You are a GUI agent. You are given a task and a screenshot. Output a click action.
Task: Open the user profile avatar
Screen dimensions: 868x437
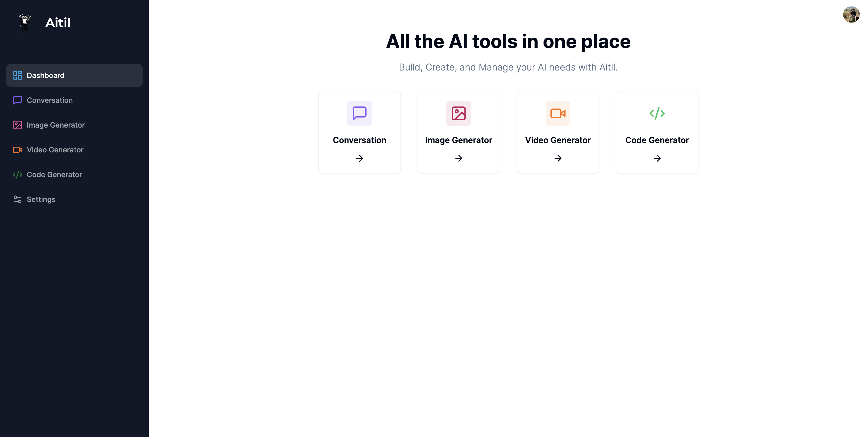coord(851,15)
